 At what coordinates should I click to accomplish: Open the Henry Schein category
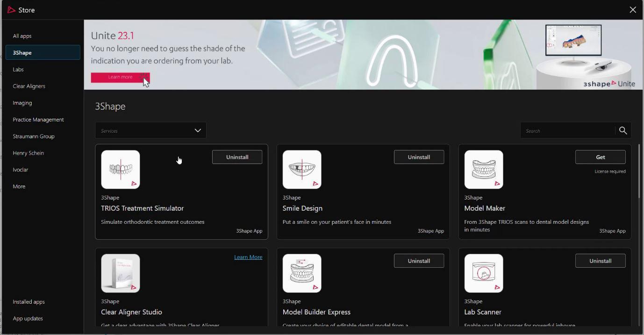coord(29,153)
